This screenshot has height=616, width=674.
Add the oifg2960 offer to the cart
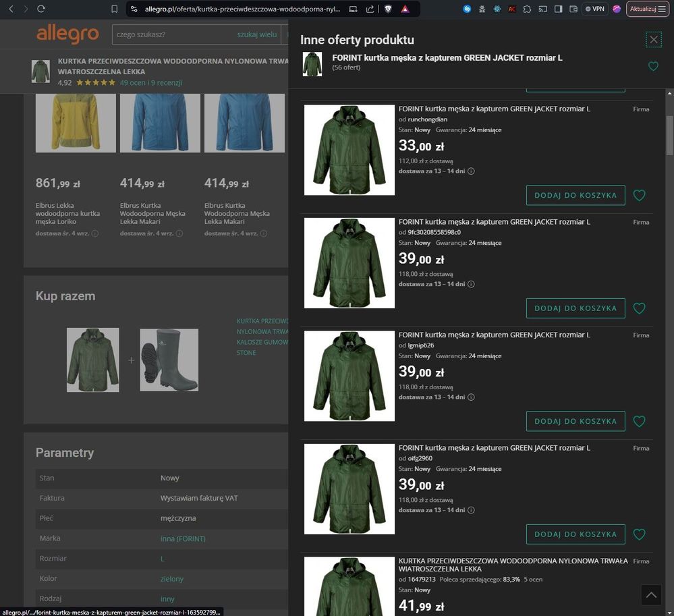tap(575, 534)
